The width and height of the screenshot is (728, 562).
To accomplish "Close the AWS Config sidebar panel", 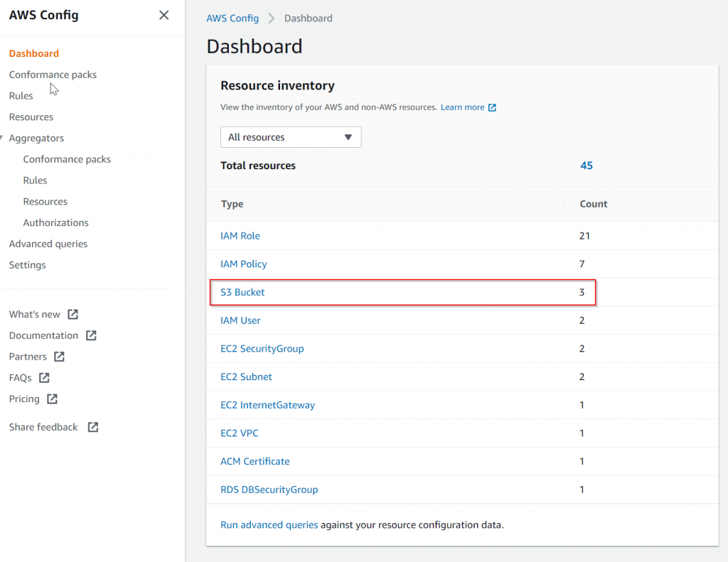I will [x=164, y=16].
